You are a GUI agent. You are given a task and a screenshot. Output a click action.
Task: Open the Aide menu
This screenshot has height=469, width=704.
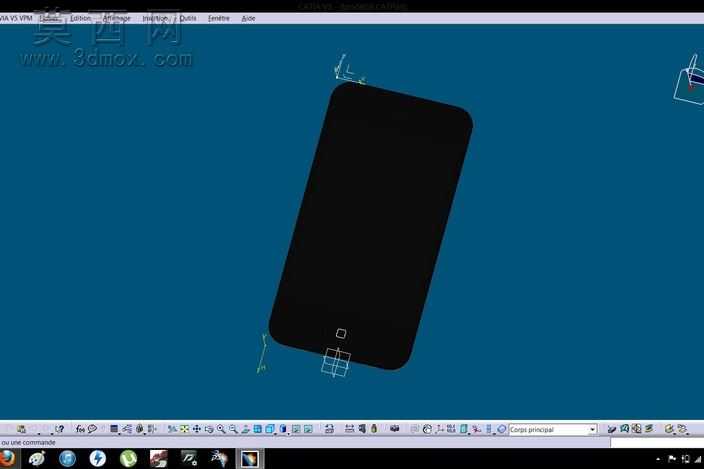click(x=248, y=18)
